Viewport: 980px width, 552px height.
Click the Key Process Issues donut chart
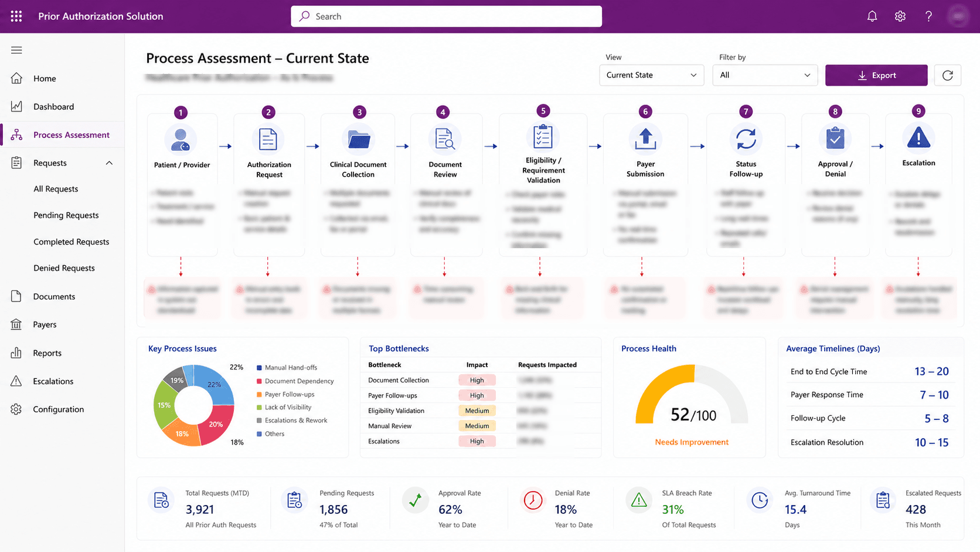(x=193, y=405)
